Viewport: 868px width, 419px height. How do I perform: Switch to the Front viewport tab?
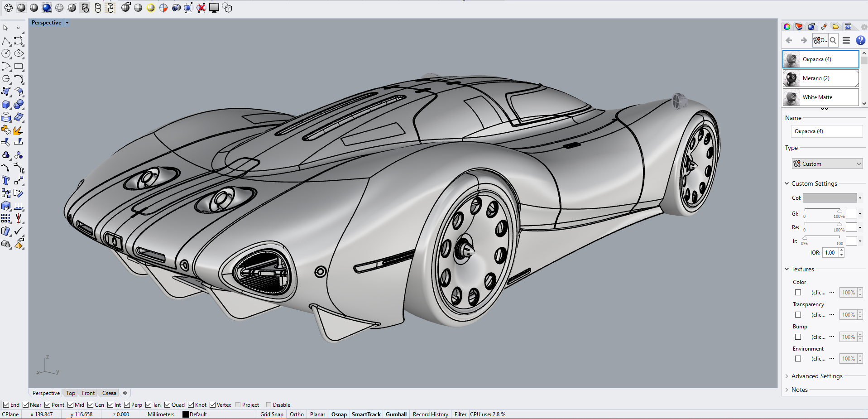coord(88,393)
